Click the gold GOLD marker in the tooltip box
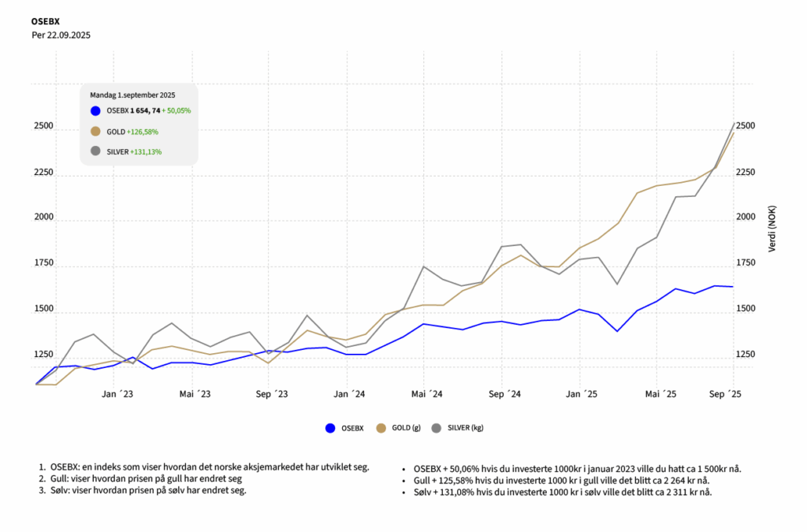The height and width of the screenshot is (532, 807). [x=95, y=132]
